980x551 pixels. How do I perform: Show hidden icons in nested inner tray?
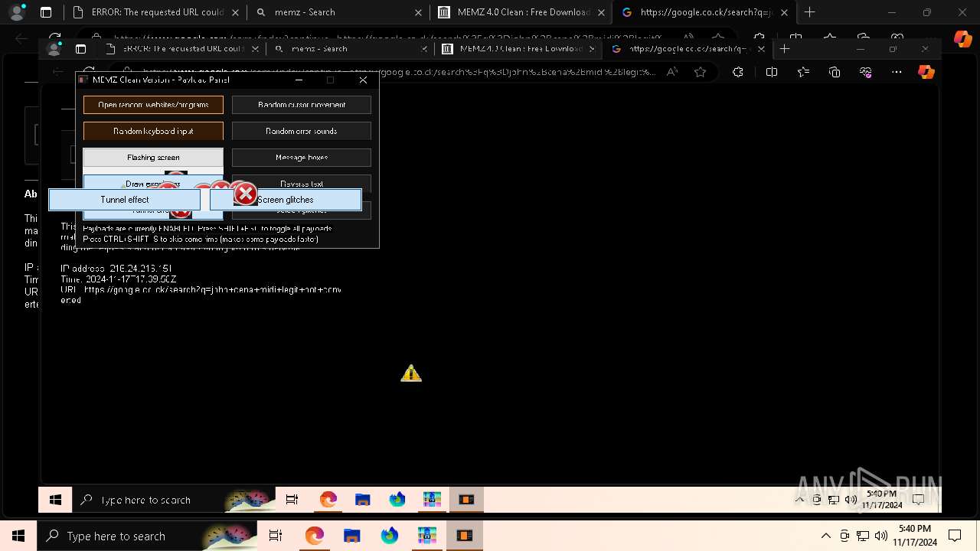click(800, 500)
